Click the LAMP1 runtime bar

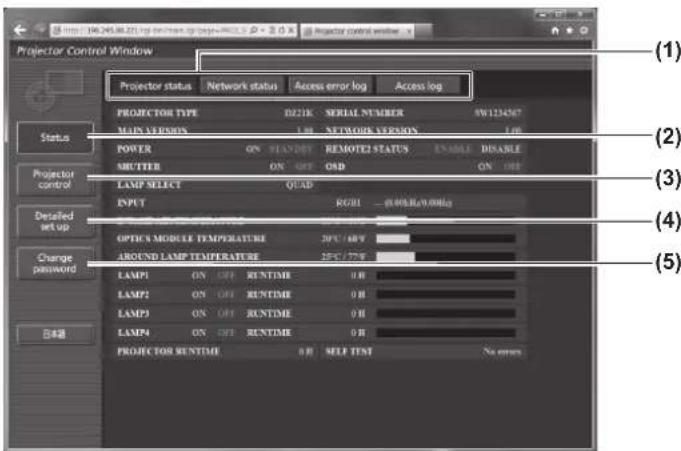(446, 275)
